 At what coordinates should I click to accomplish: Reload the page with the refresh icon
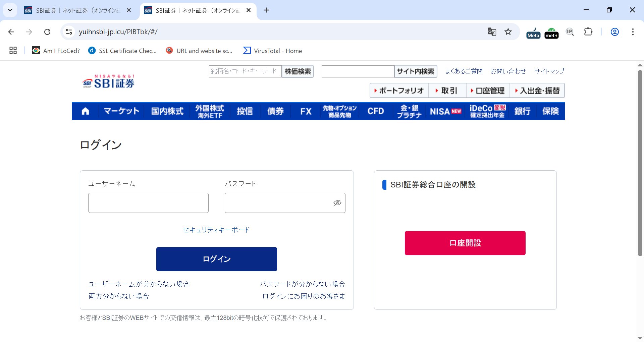click(47, 32)
